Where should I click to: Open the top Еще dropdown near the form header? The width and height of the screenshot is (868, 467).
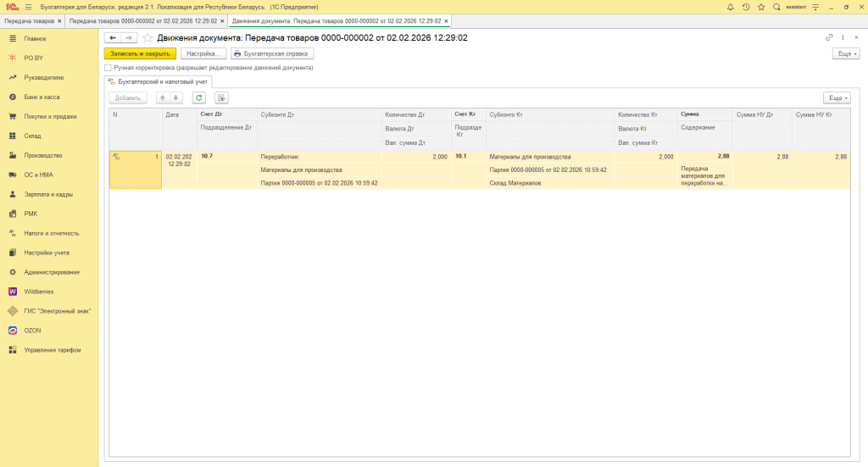click(846, 53)
